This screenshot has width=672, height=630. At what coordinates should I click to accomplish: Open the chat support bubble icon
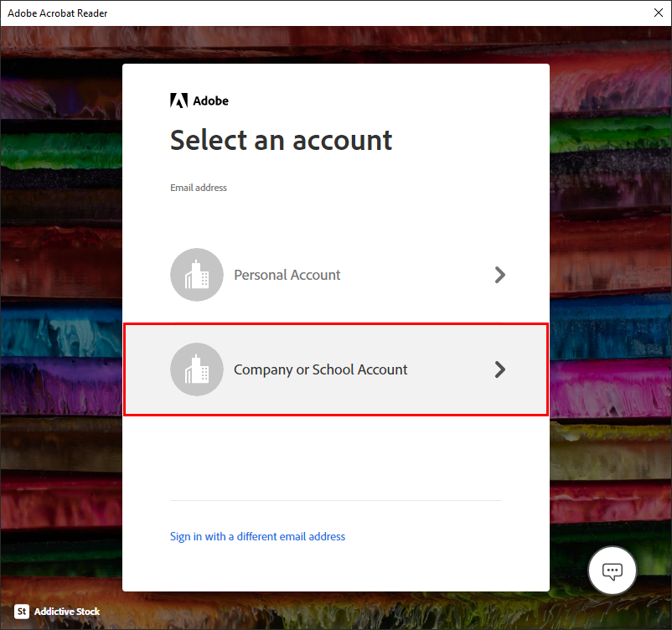[612, 571]
